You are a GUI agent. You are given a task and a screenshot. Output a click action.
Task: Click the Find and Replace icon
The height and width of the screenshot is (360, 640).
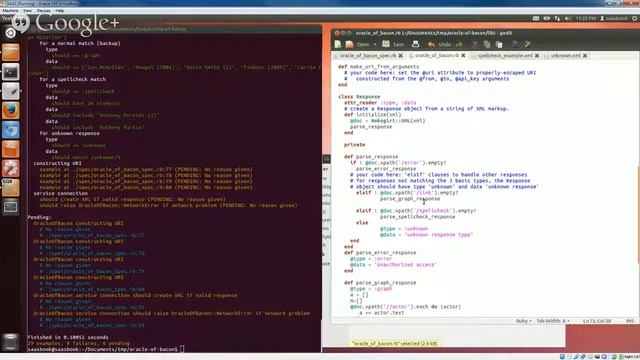[527, 44]
